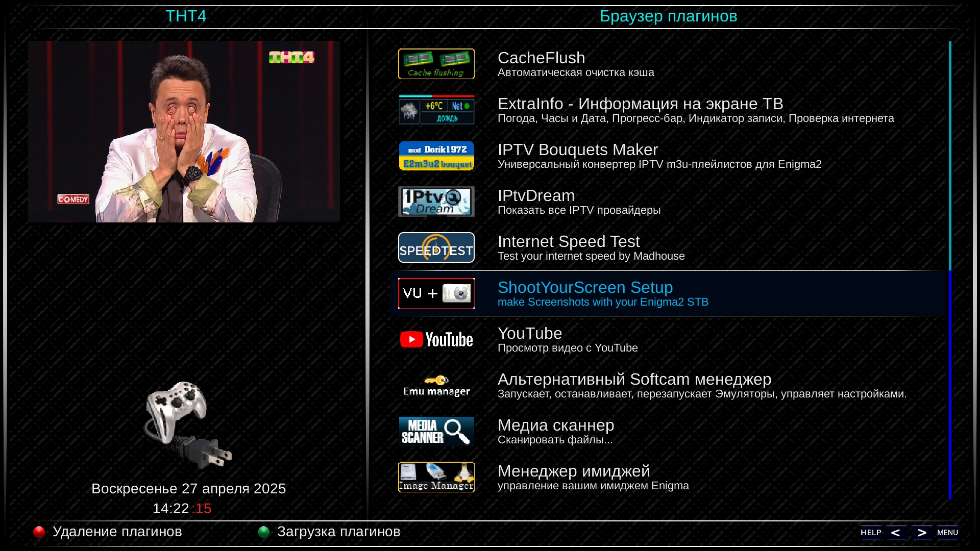Viewport: 980px width, 551px height.
Task: Open Internet Speed Test entry title
Action: (569, 241)
